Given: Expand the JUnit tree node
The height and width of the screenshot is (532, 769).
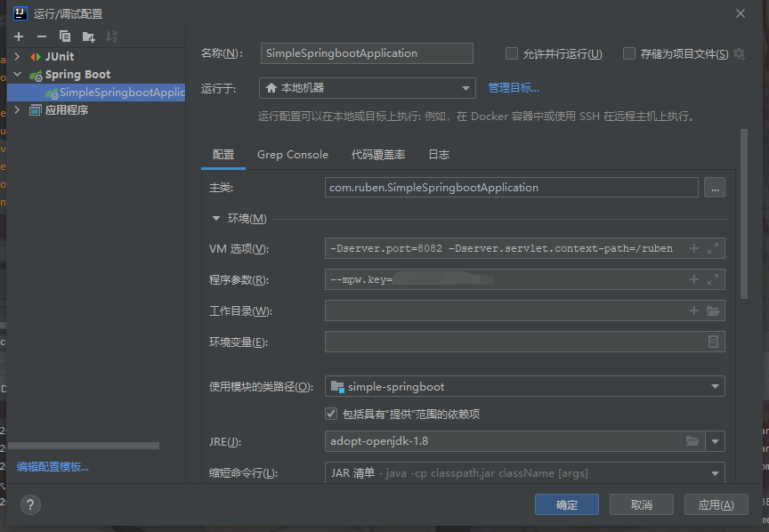Looking at the screenshot, I should tap(17, 57).
